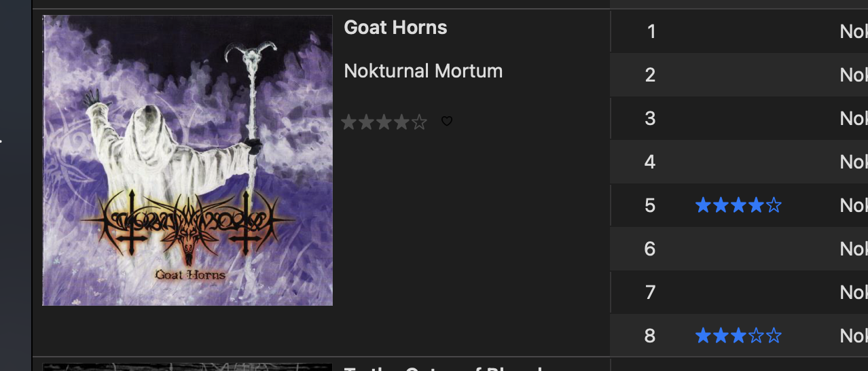Click third star of track 5 rating
This screenshot has height=371, width=868.
click(x=738, y=205)
